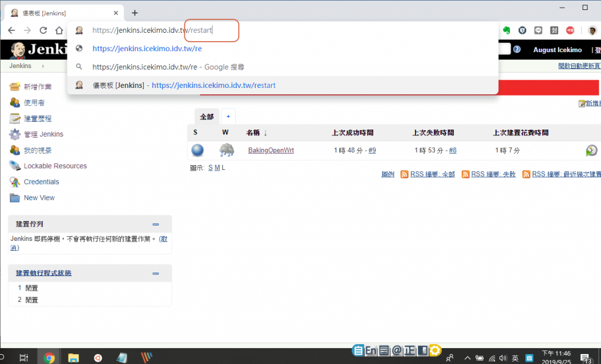
Task: Click the taskbar volume icon
Action: (x=503, y=358)
